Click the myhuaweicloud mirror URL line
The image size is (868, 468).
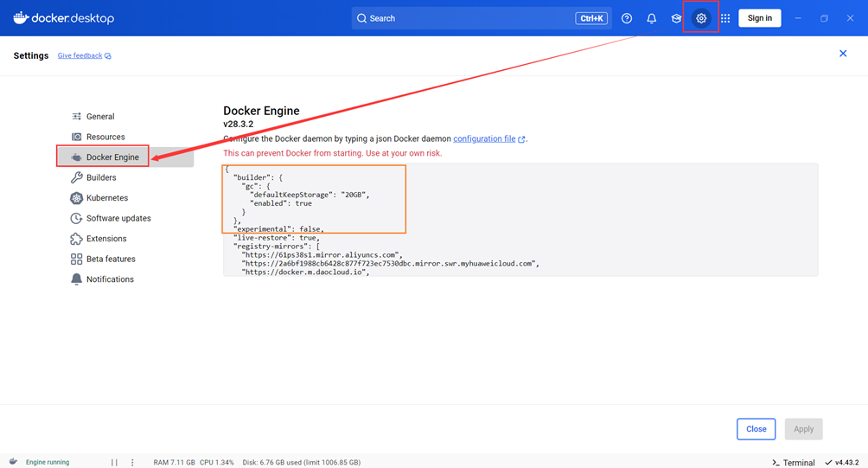click(x=390, y=264)
